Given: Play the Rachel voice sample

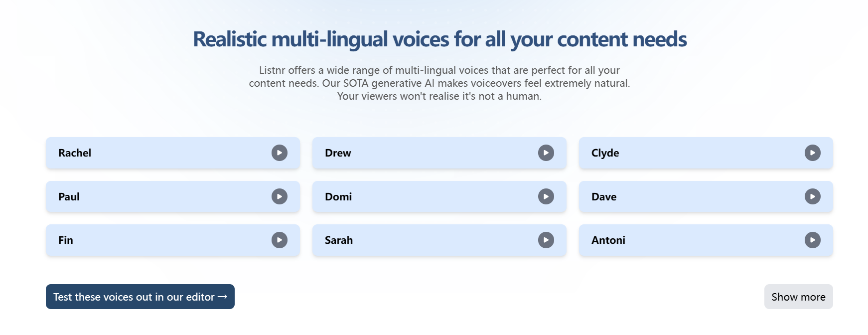Looking at the screenshot, I should click(279, 153).
